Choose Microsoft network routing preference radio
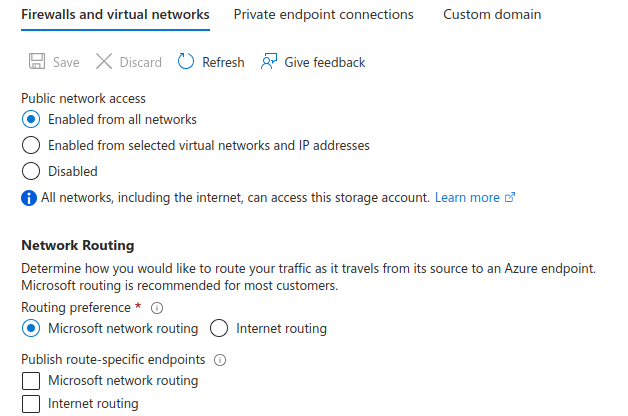628x416 pixels. pyautogui.click(x=31, y=328)
